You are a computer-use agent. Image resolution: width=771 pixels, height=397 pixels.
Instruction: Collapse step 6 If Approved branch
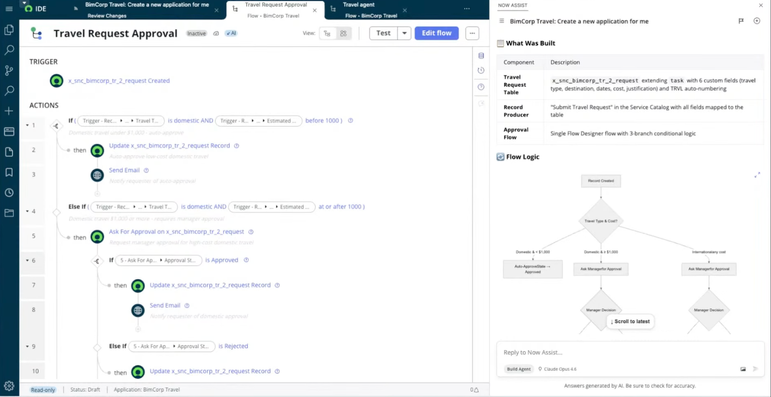(28, 261)
